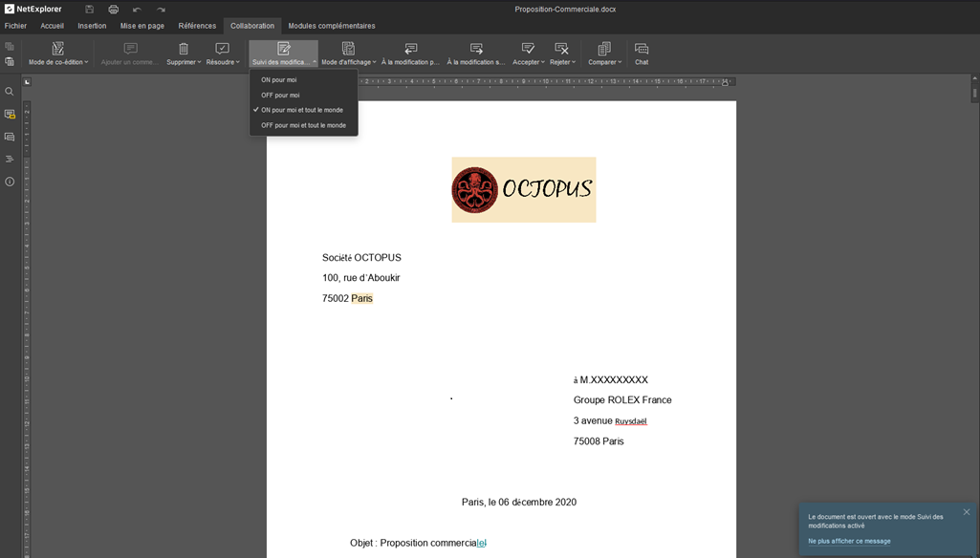Switch to the Insertion tab
Image resolution: width=980 pixels, height=558 pixels.
(92, 26)
